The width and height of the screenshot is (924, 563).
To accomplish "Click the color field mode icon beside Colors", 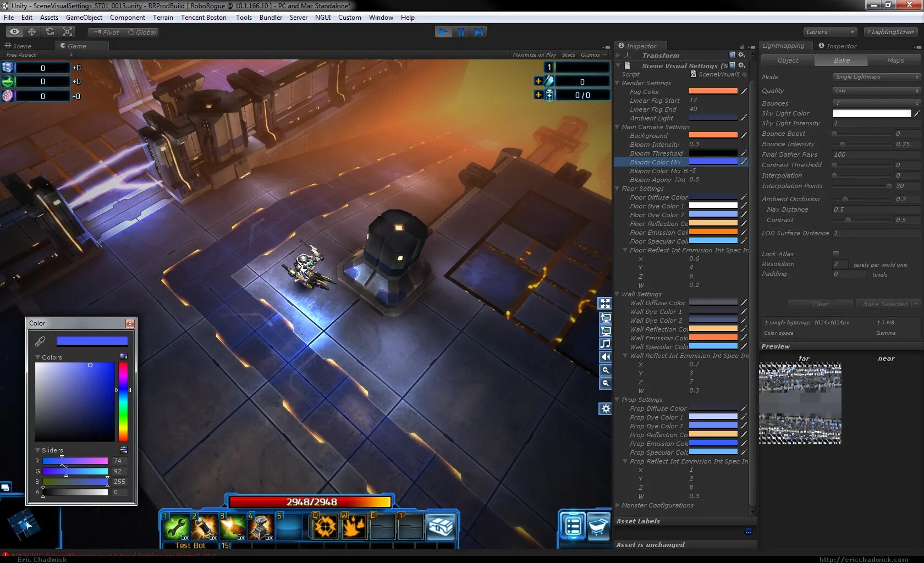I will (x=124, y=356).
